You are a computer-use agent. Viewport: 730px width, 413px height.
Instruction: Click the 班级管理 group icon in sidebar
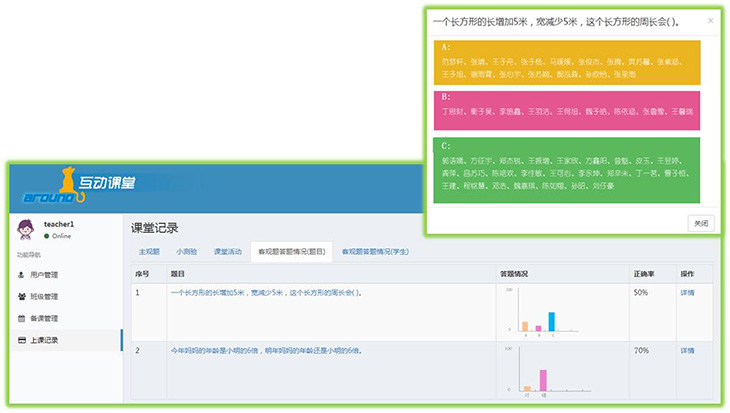tap(22, 296)
